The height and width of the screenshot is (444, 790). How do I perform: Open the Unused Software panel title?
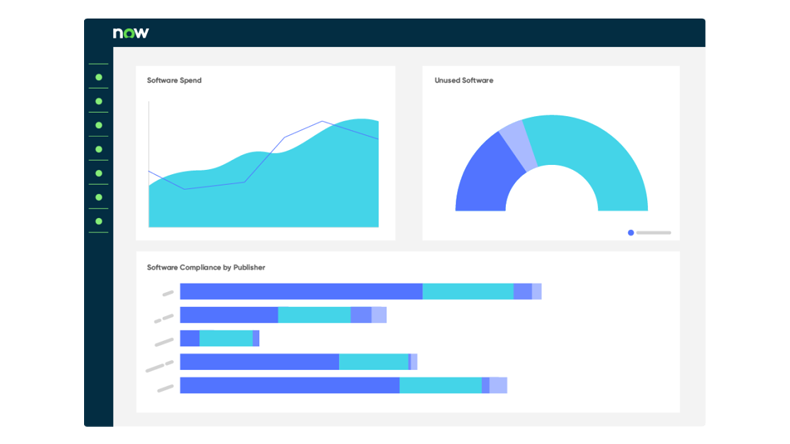pyautogui.click(x=464, y=80)
